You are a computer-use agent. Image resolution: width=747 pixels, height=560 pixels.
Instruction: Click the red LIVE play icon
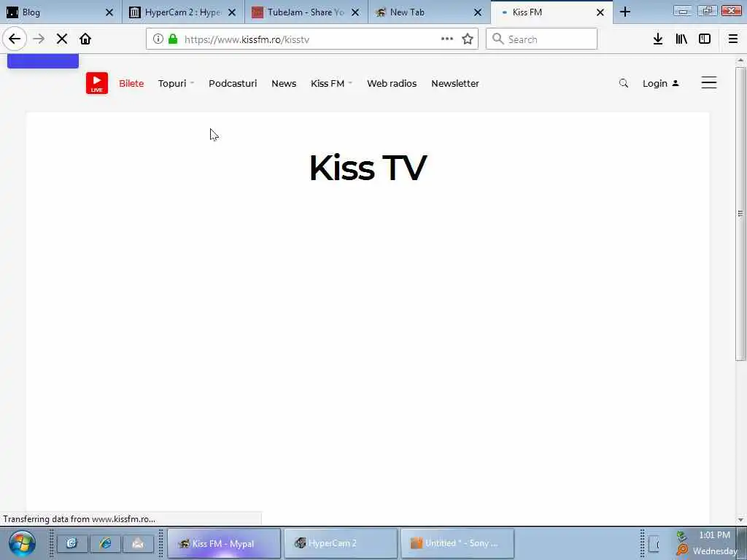click(x=97, y=83)
